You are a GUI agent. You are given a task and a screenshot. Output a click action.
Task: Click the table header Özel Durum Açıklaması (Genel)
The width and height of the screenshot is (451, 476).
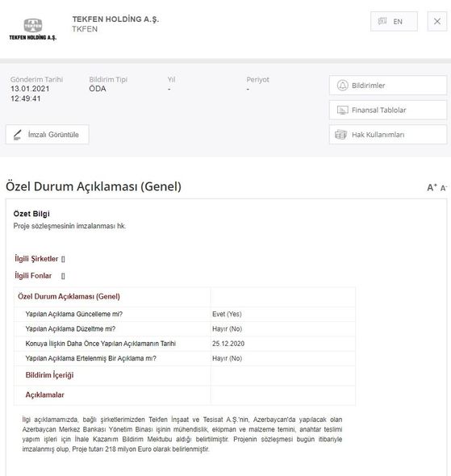pyautogui.click(x=69, y=297)
